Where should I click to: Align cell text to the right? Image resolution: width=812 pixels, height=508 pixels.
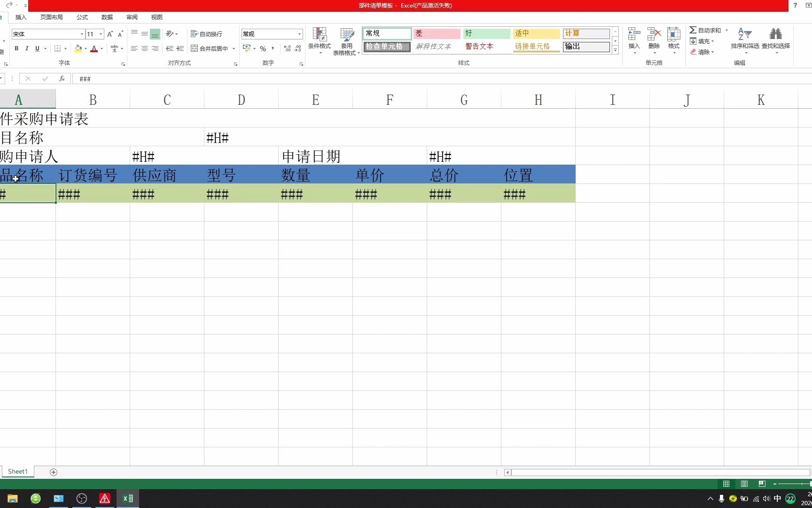click(155, 48)
